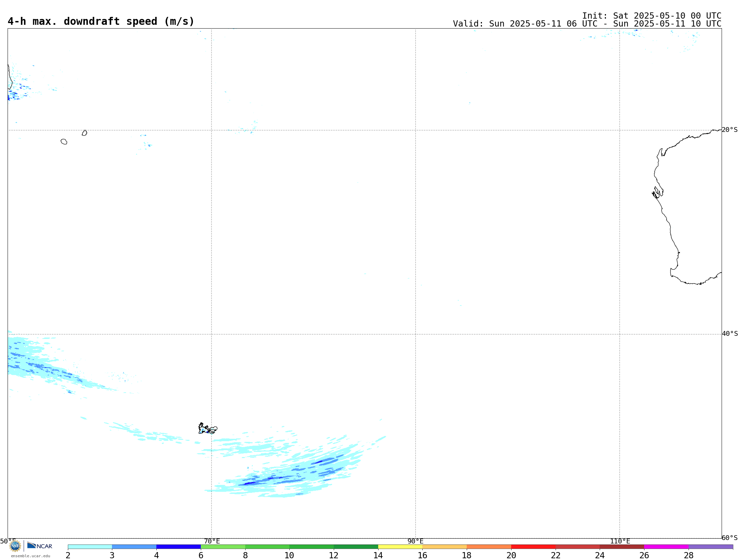Select the green 8–10 m/s swatch
Viewport: 744px width, 560px height.
267,547
